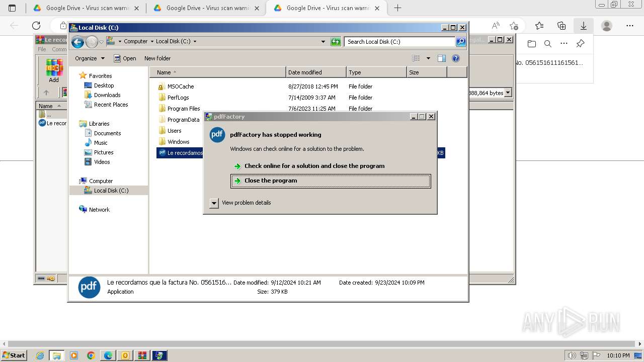Click the Outlook icon in taskbar
The image size is (644, 362).
click(125, 355)
